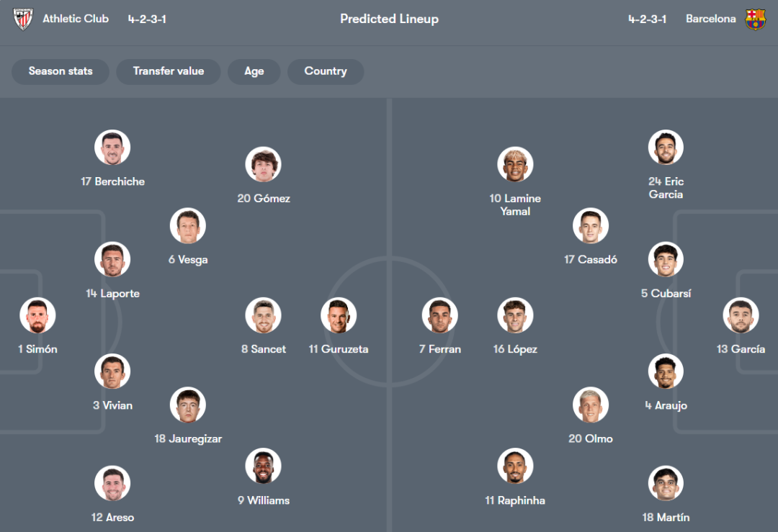Enable the Age filter chip
Screen dimensions: 778x532
coord(254,71)
